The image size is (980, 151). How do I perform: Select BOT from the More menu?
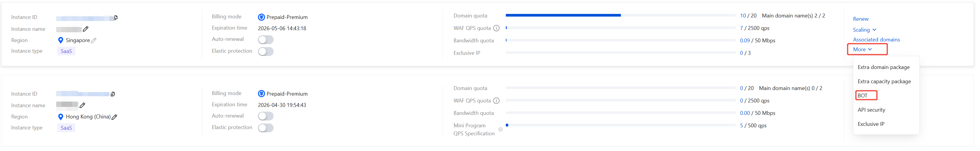tap(863, 95)
